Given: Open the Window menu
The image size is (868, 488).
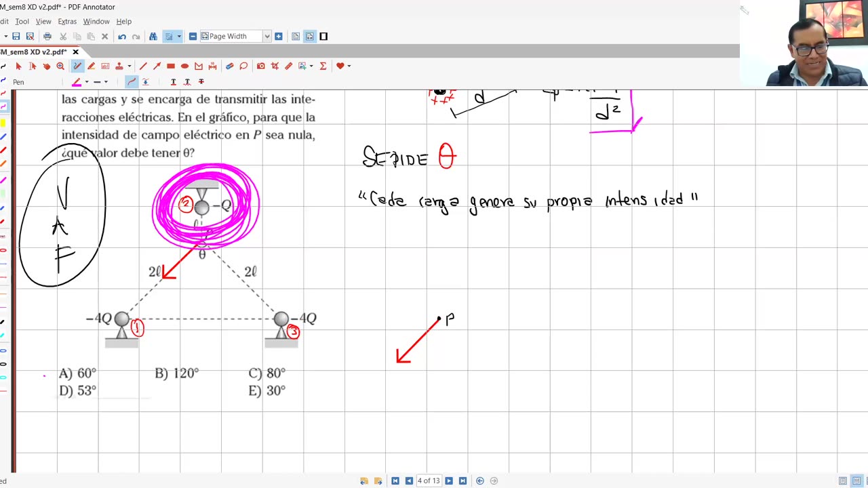Looking at the screenshot, I should tap(96, 22).
